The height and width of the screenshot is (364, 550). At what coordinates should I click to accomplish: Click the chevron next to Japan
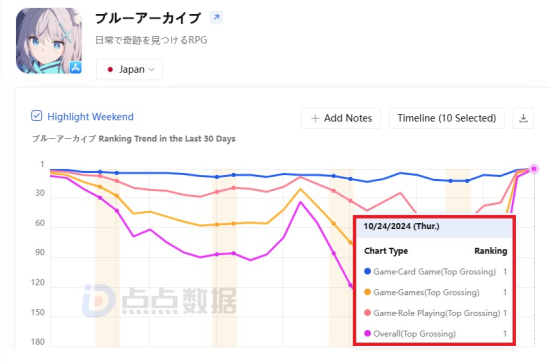[152, 69]
